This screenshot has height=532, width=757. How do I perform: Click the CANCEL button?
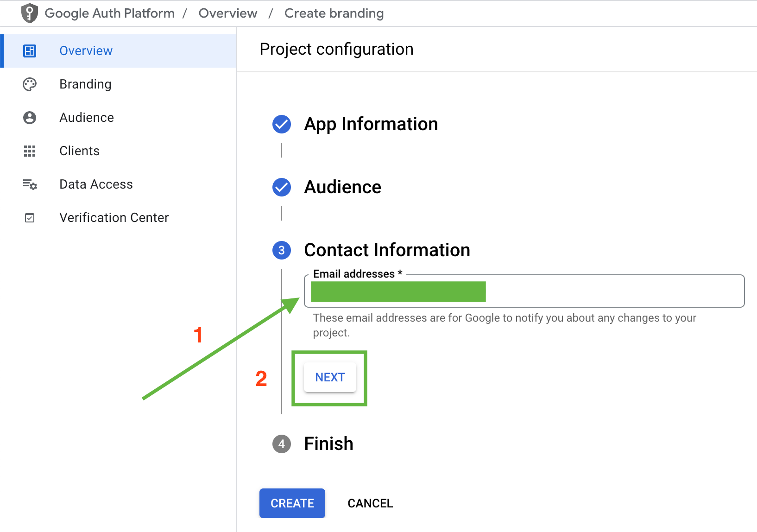370,503
